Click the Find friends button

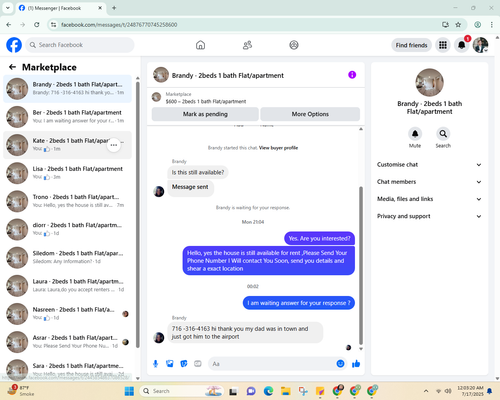tap(411, 45)
